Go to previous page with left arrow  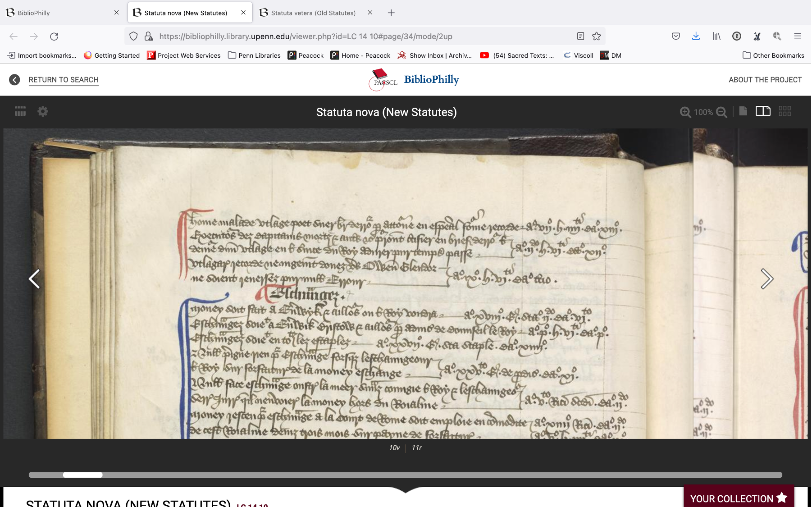[35, 279]
